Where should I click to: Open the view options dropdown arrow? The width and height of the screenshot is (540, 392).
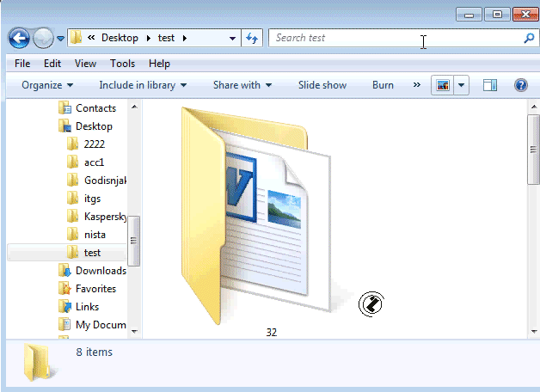[x=462, y=85]
